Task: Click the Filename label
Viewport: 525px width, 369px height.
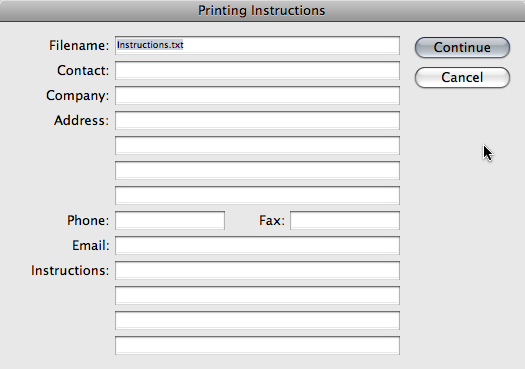Action: point(79,46)
